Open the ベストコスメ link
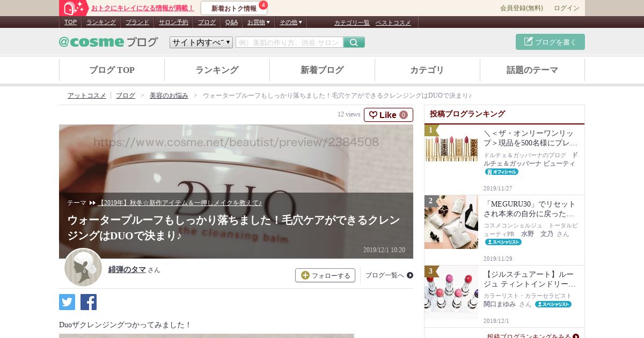Screen dimensions: 644x338 pos(393,23)
